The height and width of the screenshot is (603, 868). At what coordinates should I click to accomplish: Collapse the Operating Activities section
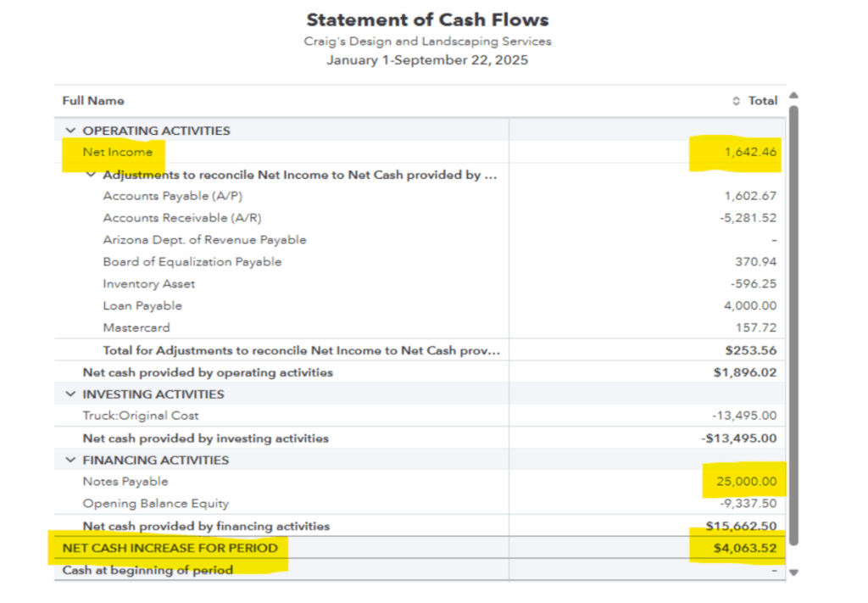click(70, 131)
